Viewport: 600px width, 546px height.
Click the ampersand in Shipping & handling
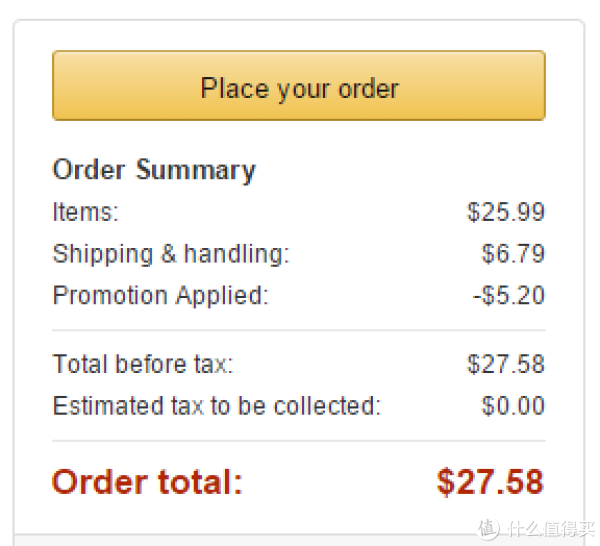pyautogui.click(x=169, y=253)
